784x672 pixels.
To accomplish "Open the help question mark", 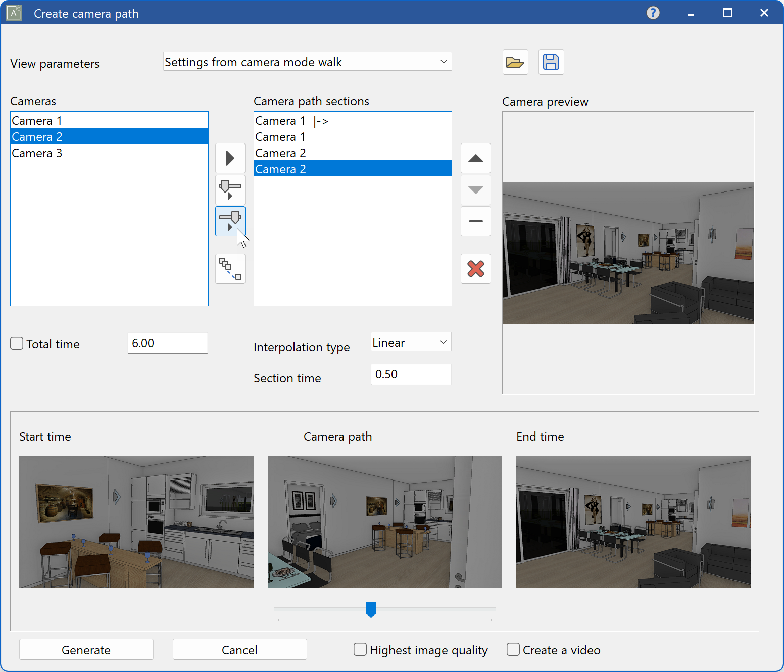I will point(653,13).
